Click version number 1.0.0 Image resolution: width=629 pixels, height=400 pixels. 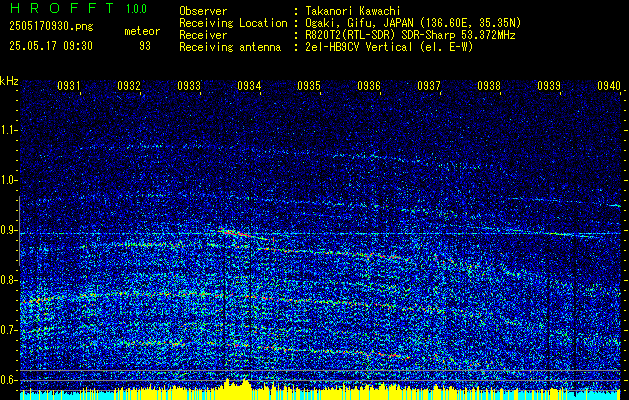click(x=136, y=8)
